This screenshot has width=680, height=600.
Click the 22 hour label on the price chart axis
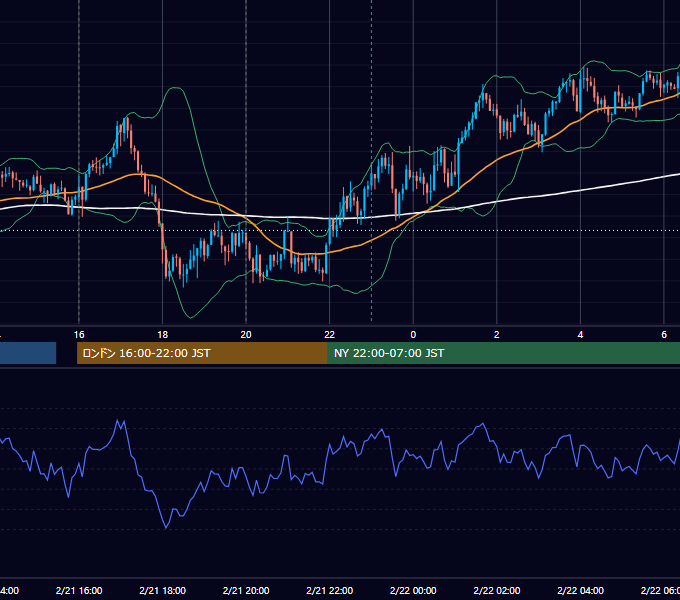(x=330, y=335)
